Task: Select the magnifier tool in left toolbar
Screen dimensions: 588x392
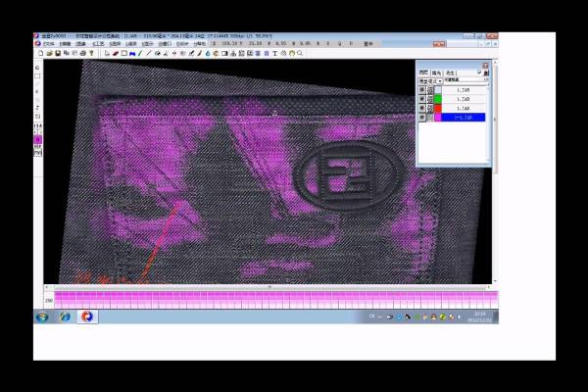Action: click(x=37, y=65)
